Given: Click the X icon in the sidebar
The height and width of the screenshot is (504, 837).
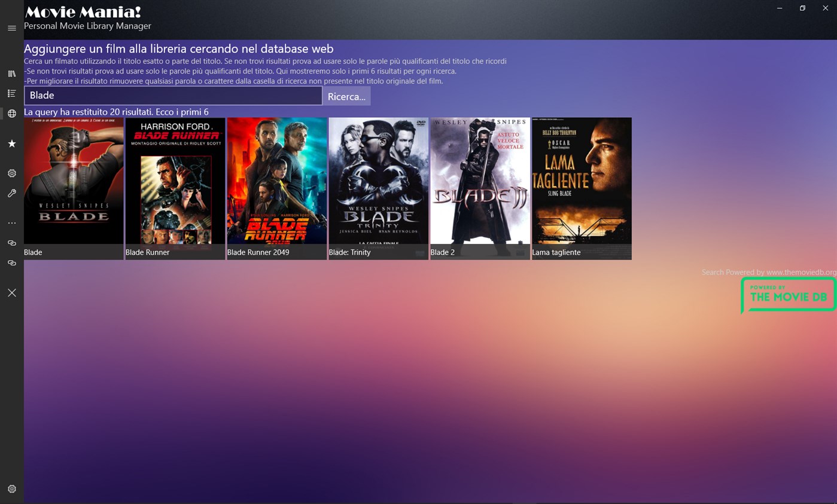Looking at the screenshot, I should (x=11, y=292).
